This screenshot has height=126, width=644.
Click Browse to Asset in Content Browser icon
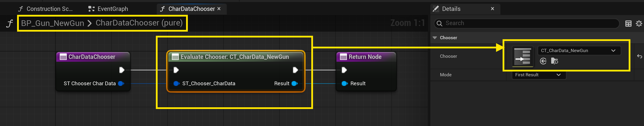pos(554,61)
